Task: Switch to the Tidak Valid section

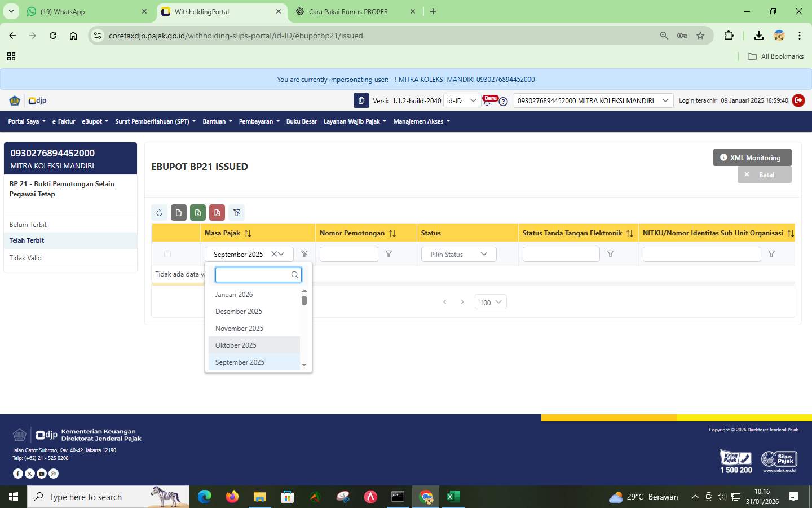Action: coord(25,258)
